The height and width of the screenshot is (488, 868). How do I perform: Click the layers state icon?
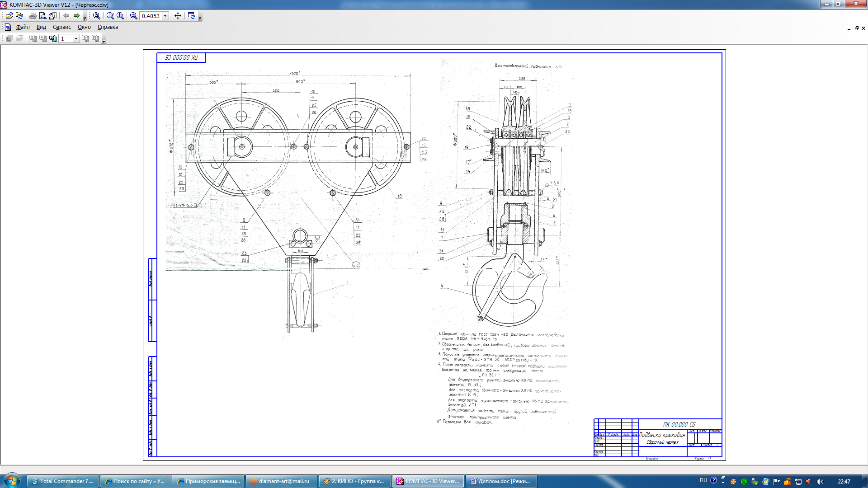(x=19, y=38)
